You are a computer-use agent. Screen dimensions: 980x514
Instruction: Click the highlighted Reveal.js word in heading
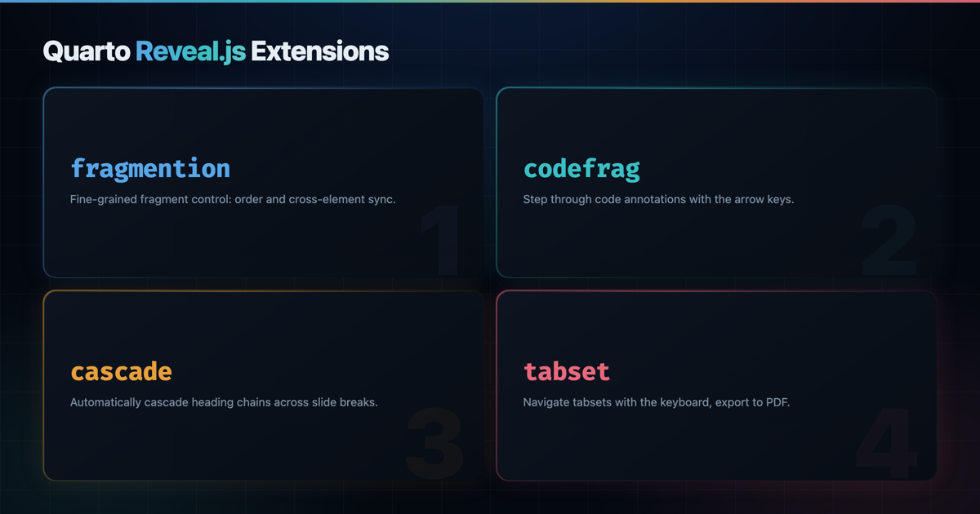(190, 51)
